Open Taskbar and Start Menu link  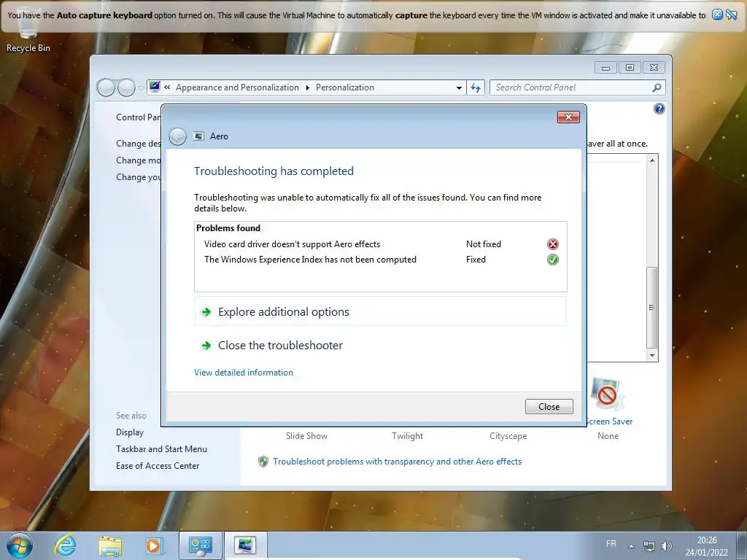click(x=161, y=449)
